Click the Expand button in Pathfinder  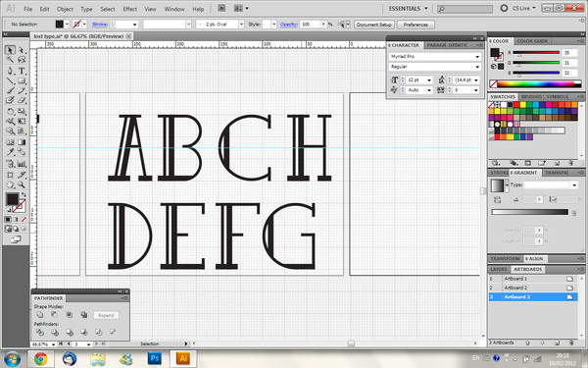[106, 315]
